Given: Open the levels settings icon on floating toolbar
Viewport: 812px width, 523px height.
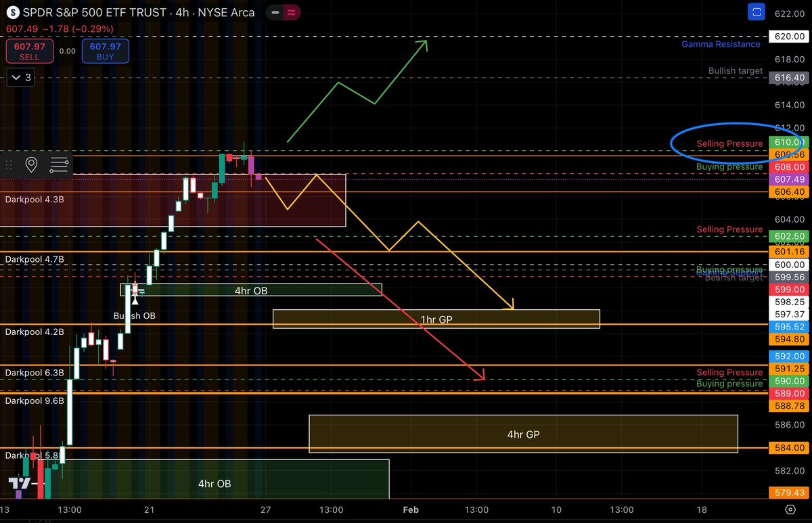Looking at the screenshot, I should coord(59,164).
